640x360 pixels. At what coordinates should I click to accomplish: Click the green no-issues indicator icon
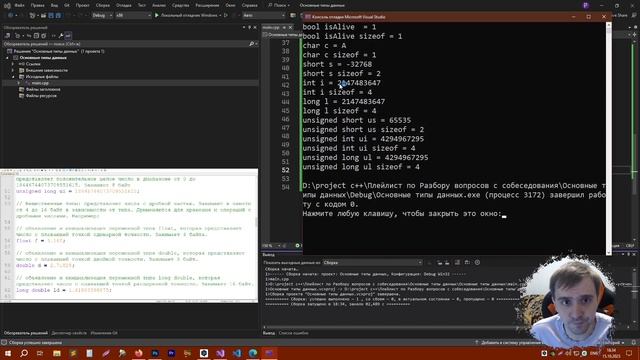297,246
